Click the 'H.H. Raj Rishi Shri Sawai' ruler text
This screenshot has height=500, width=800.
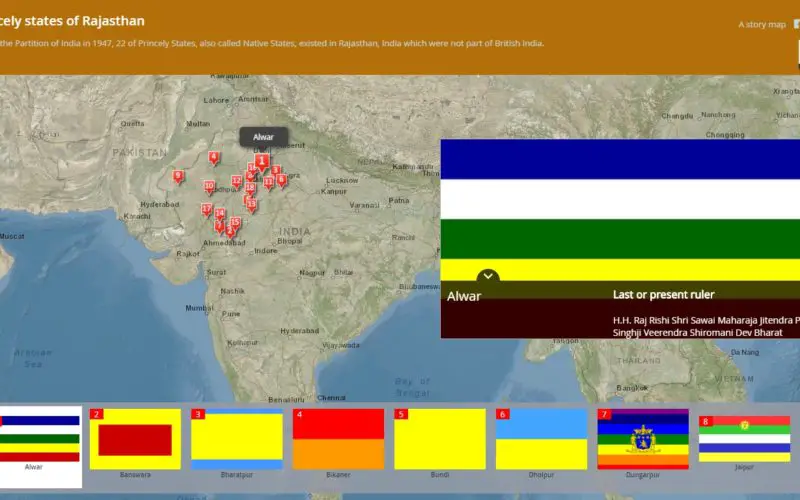coord(706,327)
